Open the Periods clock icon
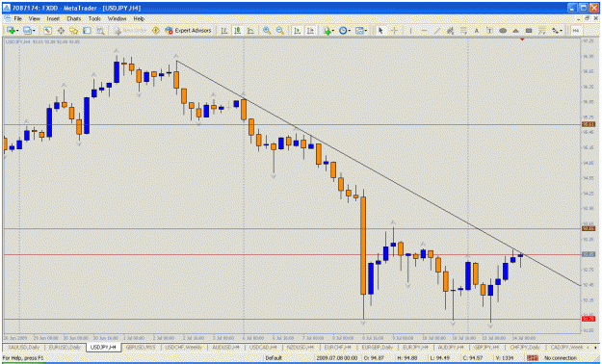Viewport: 602px width, 364px height. pos(343,31)
